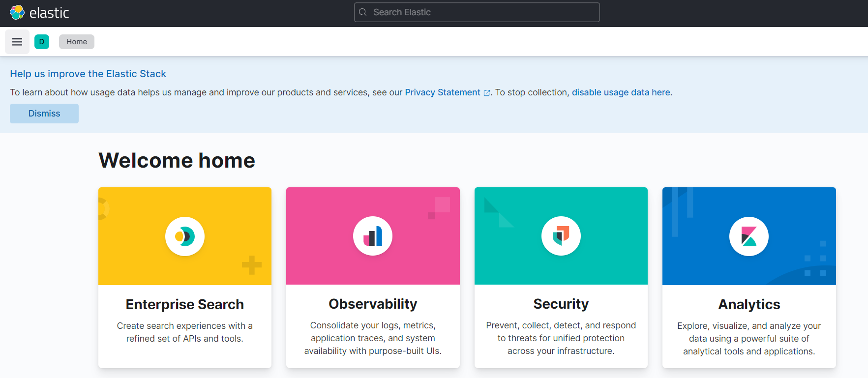Click 'Create search experiences' description text
The height and width of the screenshot is (378, 868).
tap(185, 332)
